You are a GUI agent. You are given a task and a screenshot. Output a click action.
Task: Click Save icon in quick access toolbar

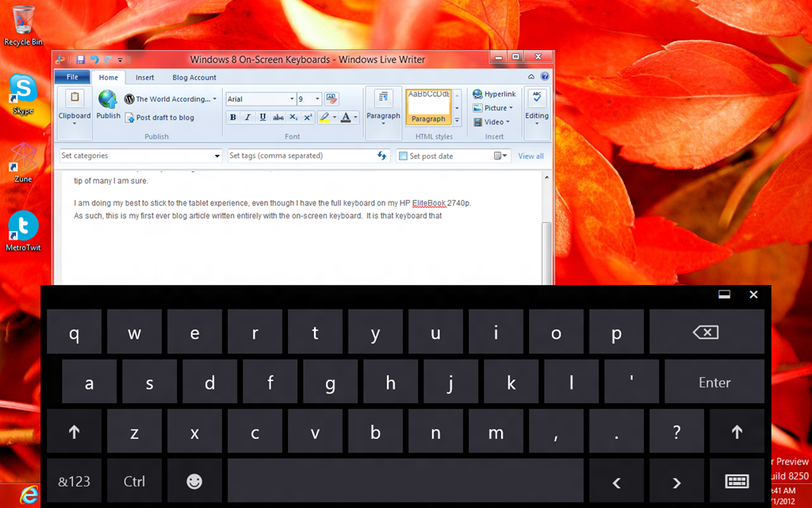click(x=80, y=60)
